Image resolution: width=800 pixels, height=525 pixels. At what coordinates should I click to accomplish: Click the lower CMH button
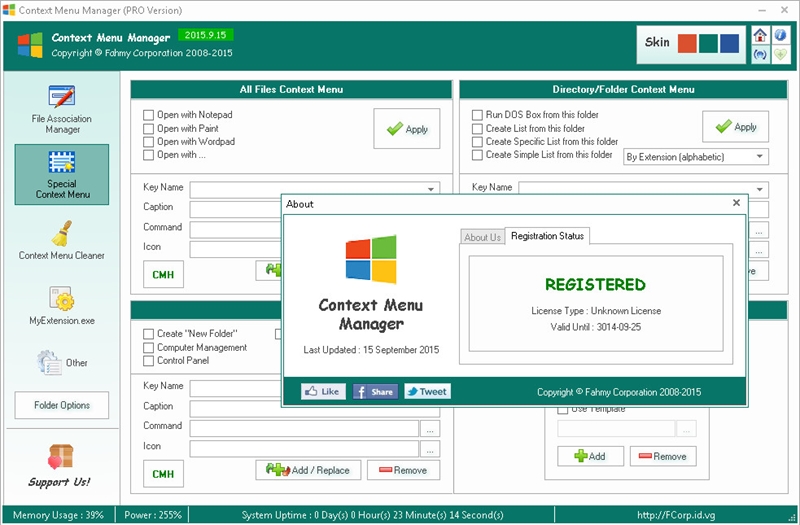tap(163, 474)
